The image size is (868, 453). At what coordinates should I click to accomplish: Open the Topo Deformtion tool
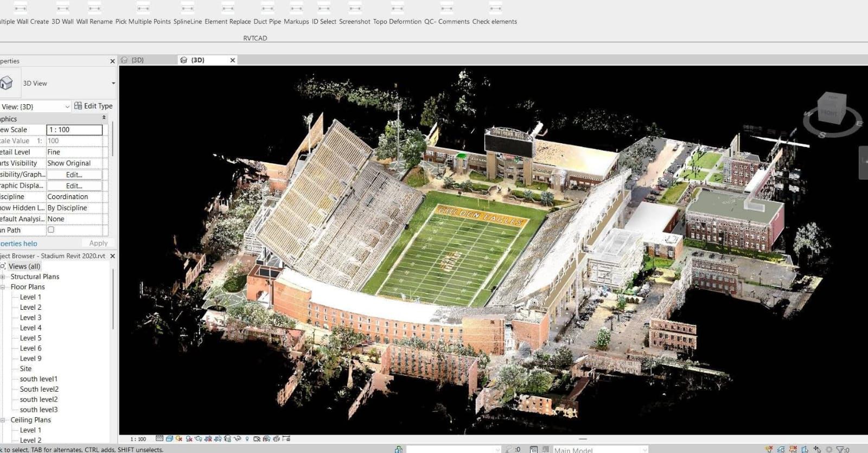tap(397, 15)
